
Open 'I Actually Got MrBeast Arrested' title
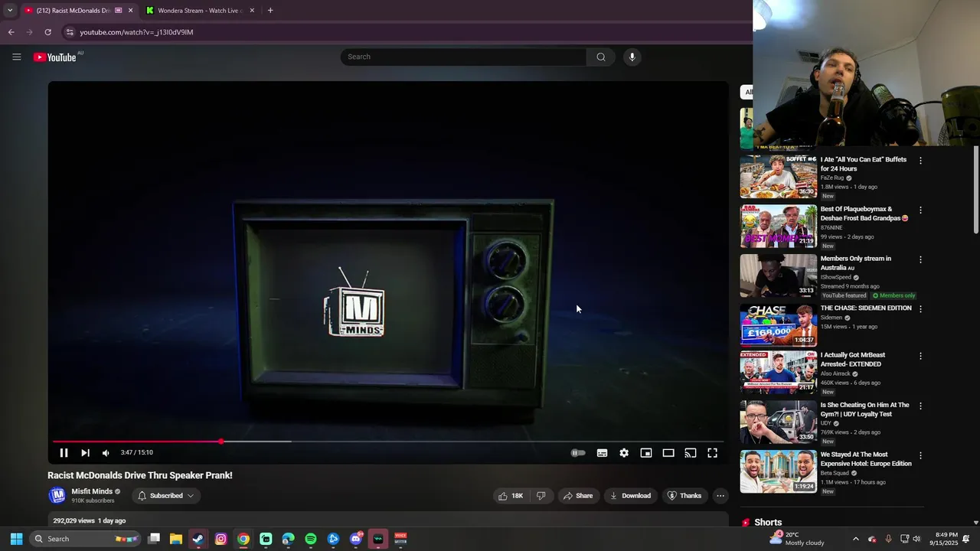click(853, 360)
